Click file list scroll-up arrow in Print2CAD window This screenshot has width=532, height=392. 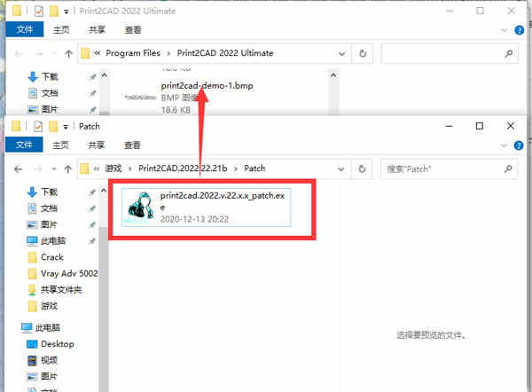[333, 75]
